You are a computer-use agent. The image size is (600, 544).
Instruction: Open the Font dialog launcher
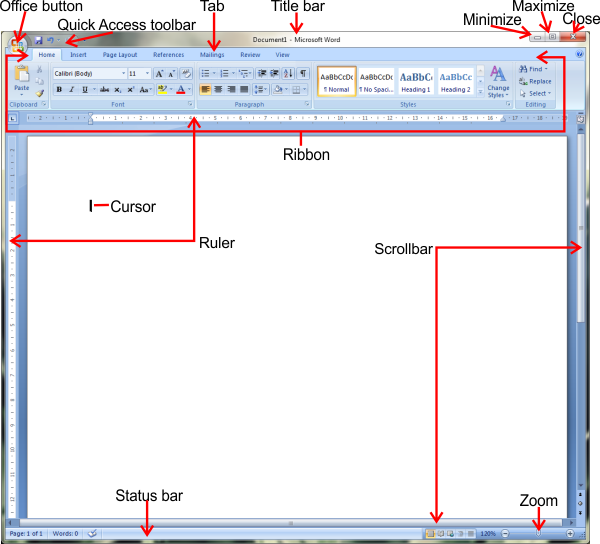point(190,104)
